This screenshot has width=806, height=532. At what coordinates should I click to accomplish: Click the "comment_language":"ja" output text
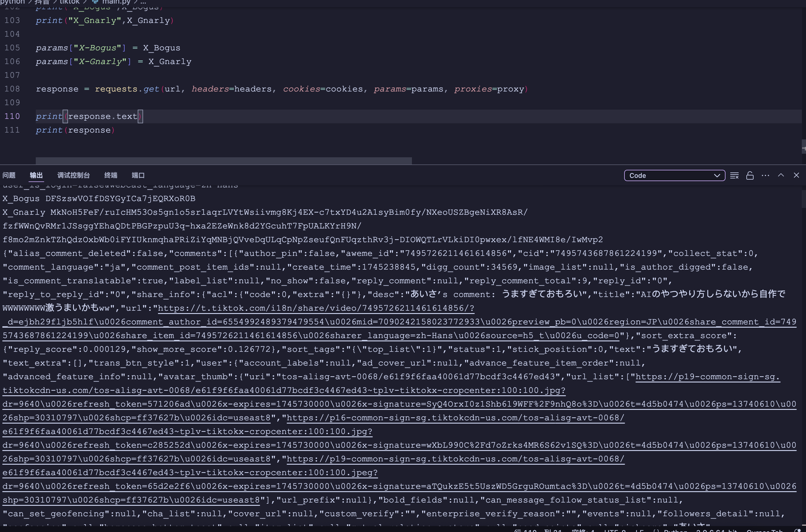click(x=64, y=267)
